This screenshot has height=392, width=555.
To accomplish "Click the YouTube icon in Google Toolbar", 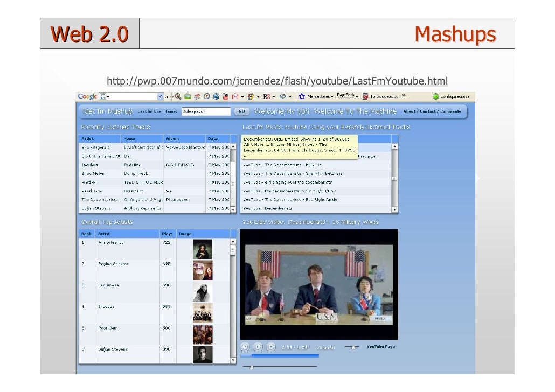I will click(225, 96).
